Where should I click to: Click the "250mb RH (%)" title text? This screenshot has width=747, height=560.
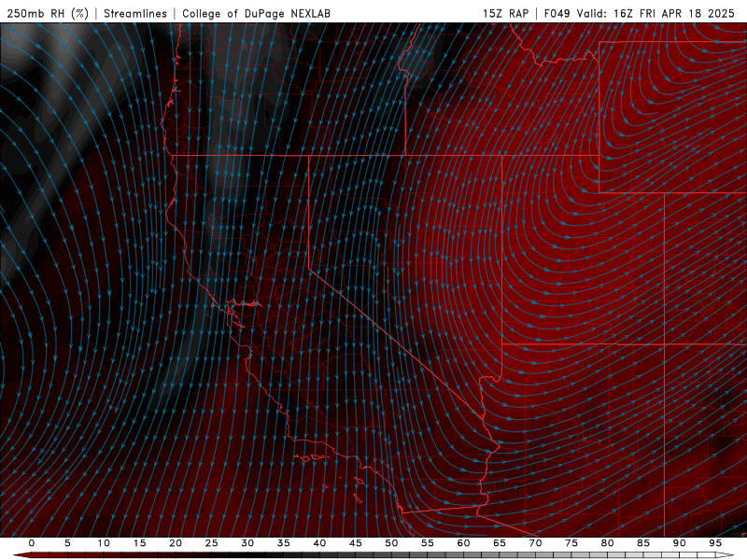coord(48,13)
